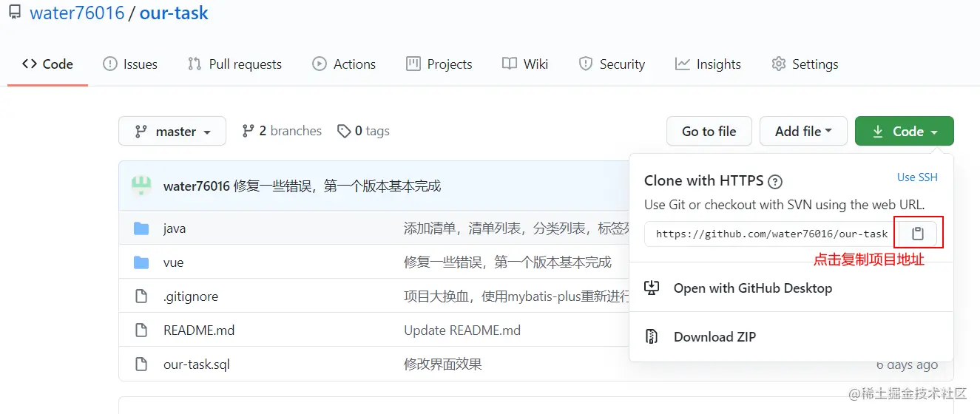
Task: Click the repository book icon beside water76016
Action: [15, 13]
